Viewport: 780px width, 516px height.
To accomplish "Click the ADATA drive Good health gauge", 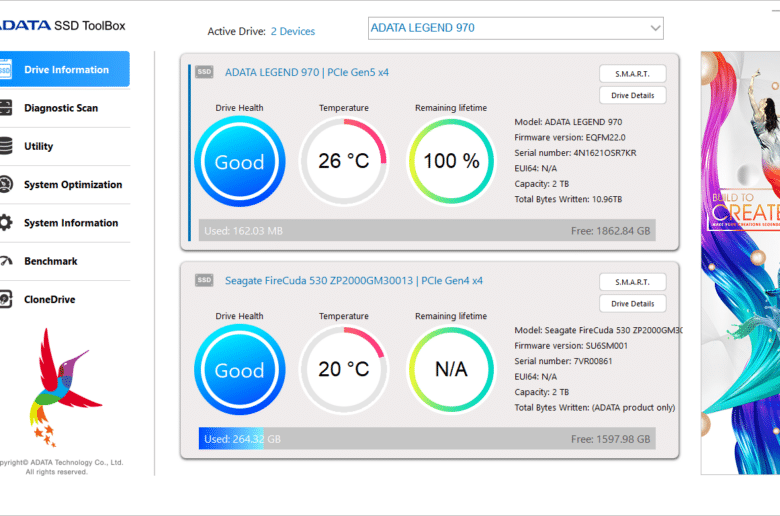I will (x=240, y=161).
